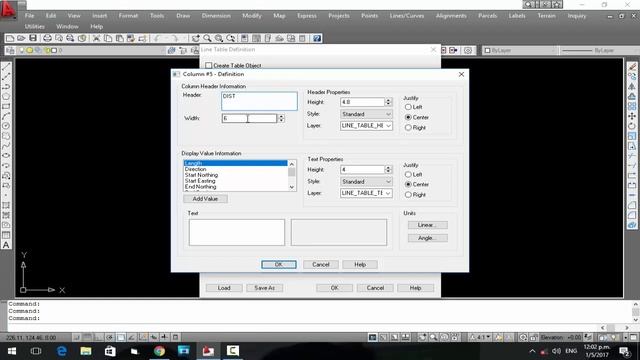
Task: Open the Terrain menu
Action: coord(546,16)
